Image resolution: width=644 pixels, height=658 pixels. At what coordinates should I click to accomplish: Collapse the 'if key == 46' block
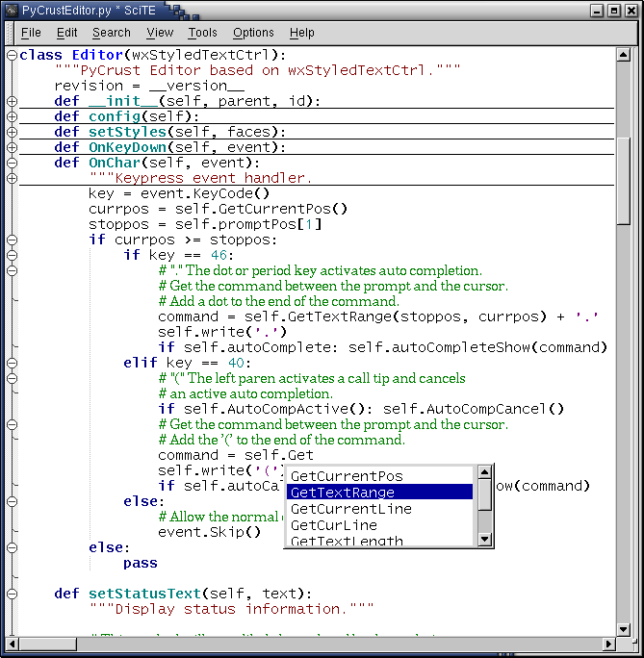coord(12,255)
